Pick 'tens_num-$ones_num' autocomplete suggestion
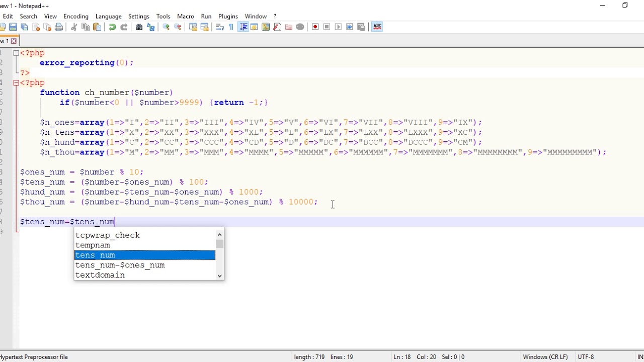Screen dimensions: 644x362 (x=145, y=265)
